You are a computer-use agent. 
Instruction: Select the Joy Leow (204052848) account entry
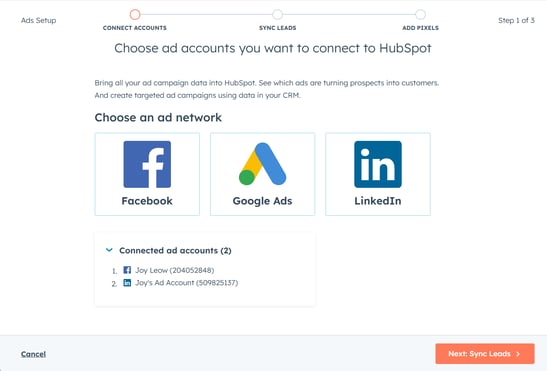pyautogui.click(x=175, y=270)
